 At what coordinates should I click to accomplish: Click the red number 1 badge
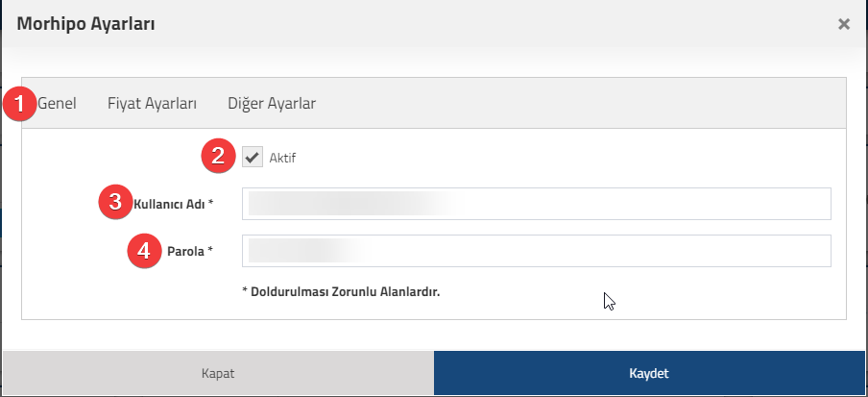[20, 104]
